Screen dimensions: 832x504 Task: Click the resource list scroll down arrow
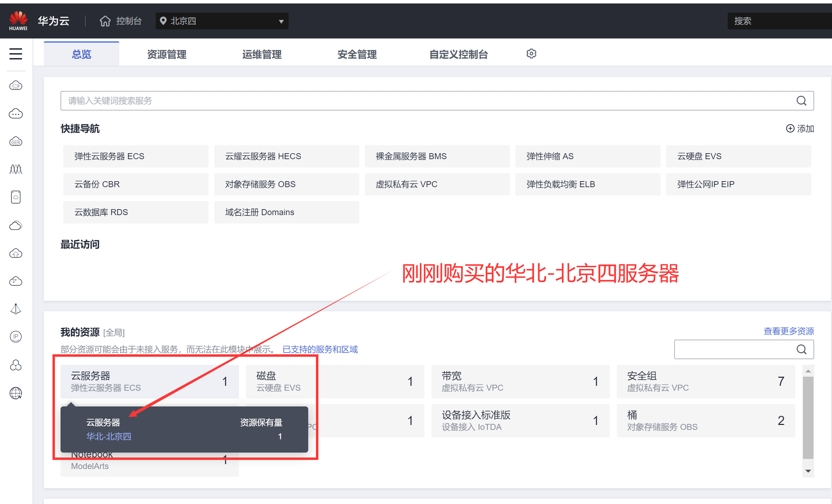tap(808, 471)
